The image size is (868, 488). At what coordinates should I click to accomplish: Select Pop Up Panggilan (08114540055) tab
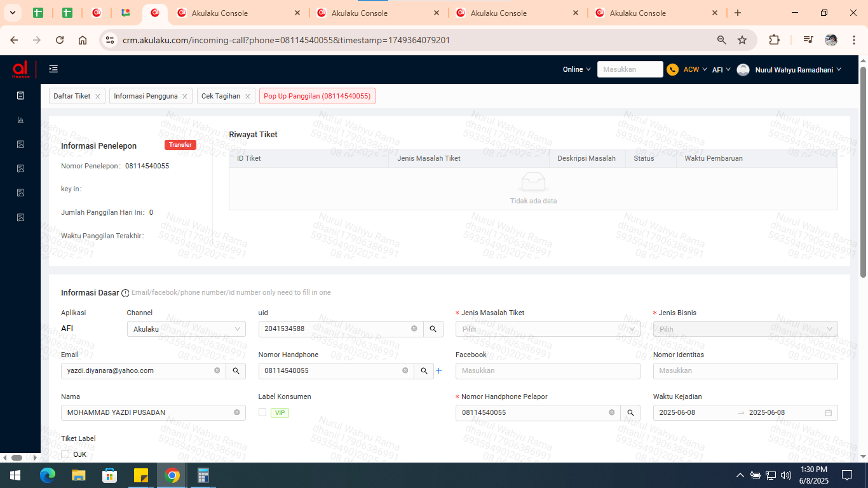317,96
